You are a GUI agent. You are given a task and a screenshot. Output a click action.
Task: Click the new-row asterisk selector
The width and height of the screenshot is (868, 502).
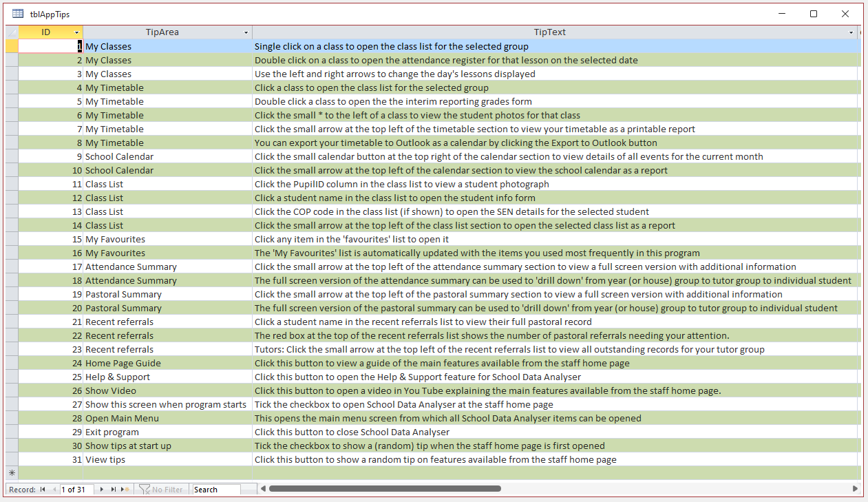click(x=12, y=473)
